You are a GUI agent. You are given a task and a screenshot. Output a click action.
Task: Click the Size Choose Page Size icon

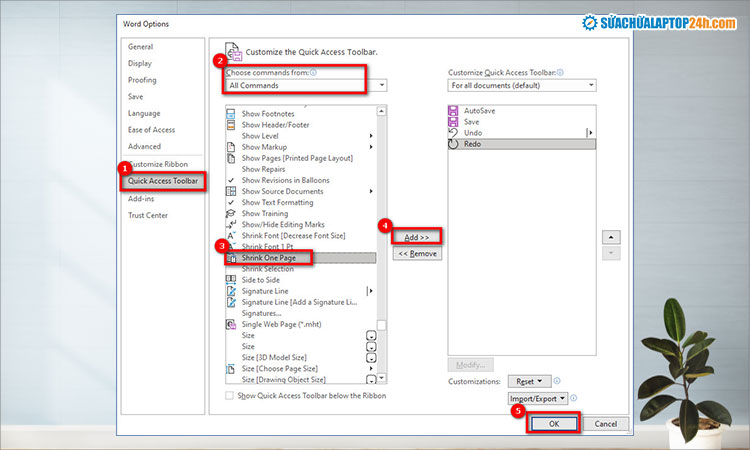(x=231, y=369)
